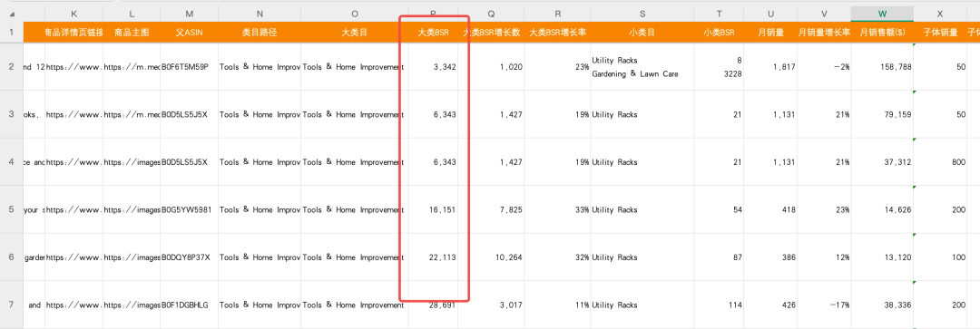Click the 父ASIN header cell

pyautogui.click(x=190, y=33)
